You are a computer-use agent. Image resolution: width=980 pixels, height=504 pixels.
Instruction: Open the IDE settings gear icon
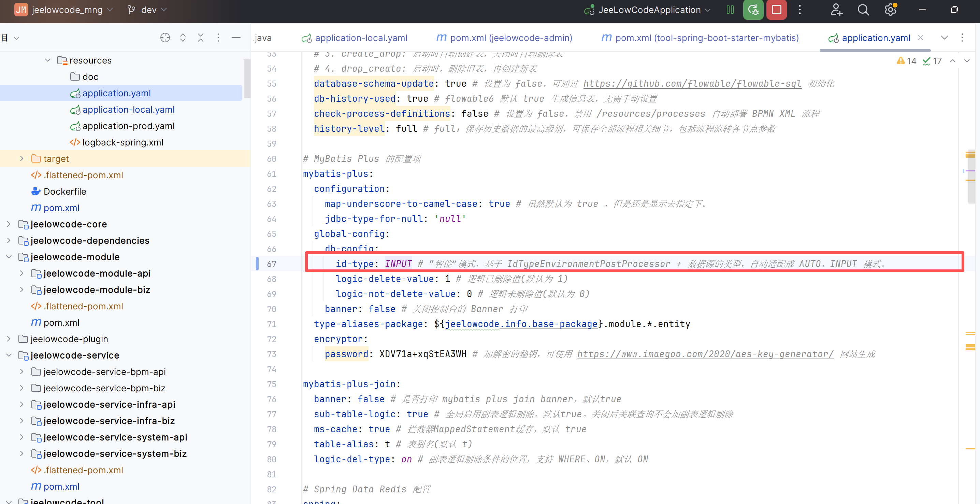[890, 10]
